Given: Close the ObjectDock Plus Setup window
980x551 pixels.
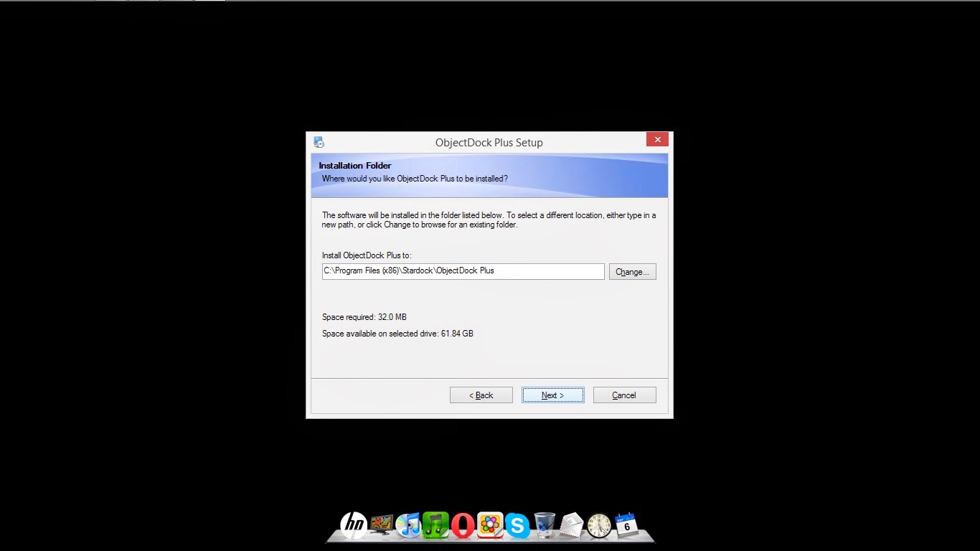Looking at the screenshot, I should pos(657,139).
